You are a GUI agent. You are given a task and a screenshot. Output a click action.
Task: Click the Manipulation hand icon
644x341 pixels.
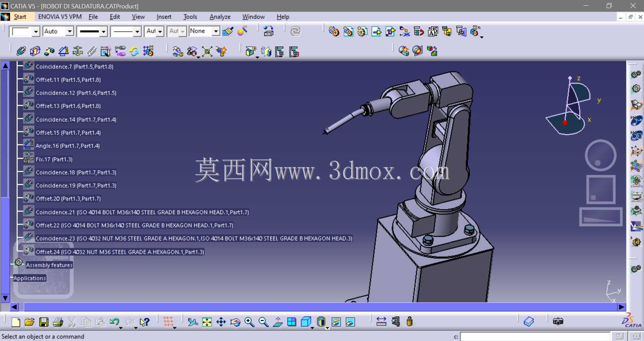[x=177, y=51]
